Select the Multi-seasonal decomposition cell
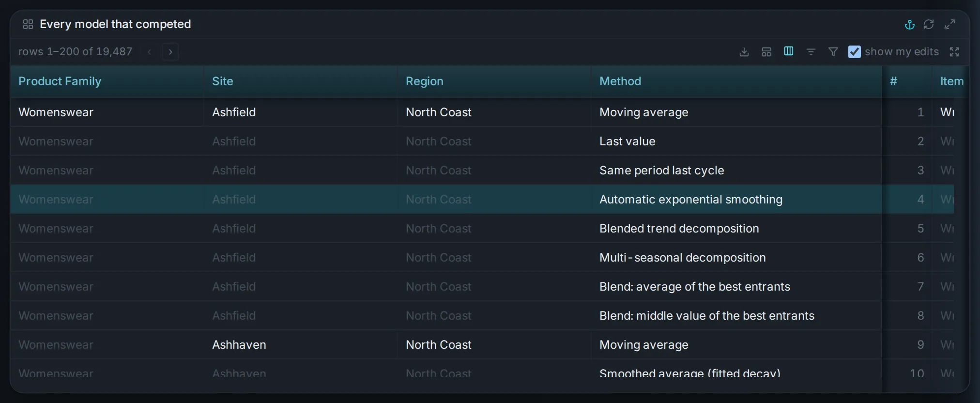Viewport: 980px width, 403px height. [x=736, y=257]
